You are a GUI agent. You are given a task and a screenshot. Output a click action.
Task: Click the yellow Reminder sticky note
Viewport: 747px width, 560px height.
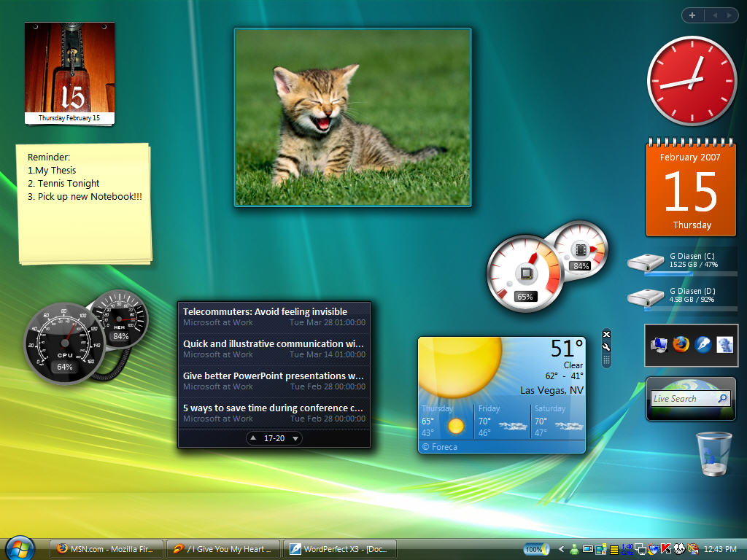(85, 203)
